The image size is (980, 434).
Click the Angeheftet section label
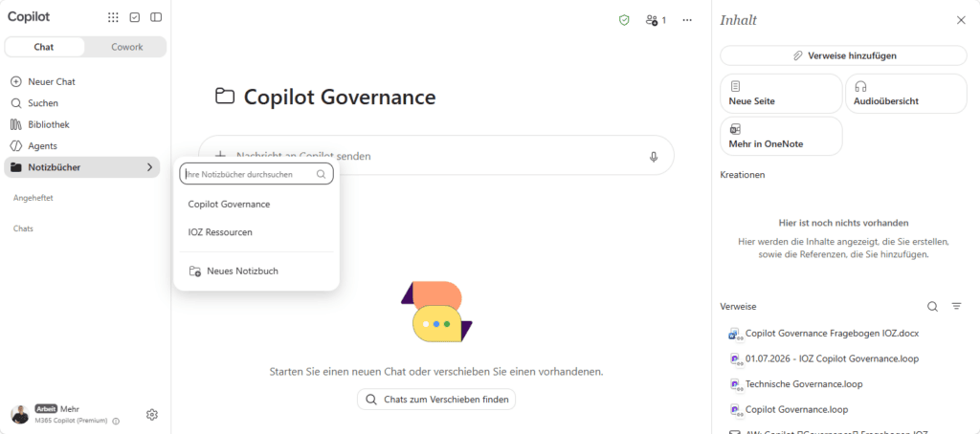point(33,198)
